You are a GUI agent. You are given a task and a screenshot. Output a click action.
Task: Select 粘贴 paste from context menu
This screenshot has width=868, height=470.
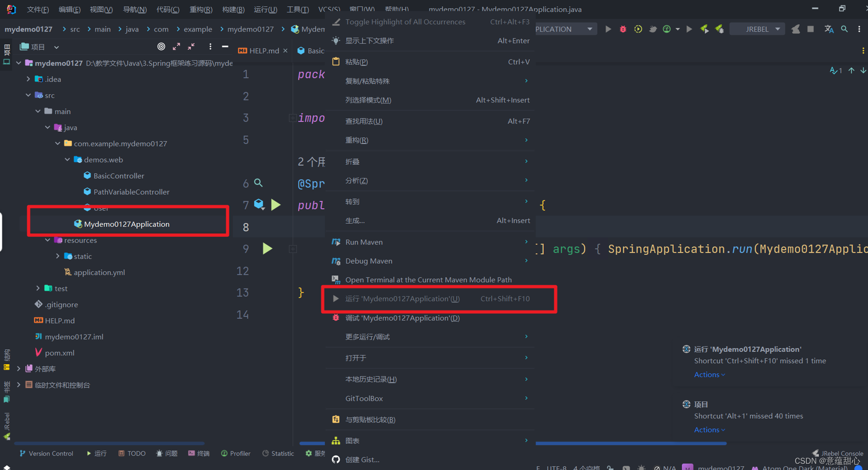(x=430, y=62)
